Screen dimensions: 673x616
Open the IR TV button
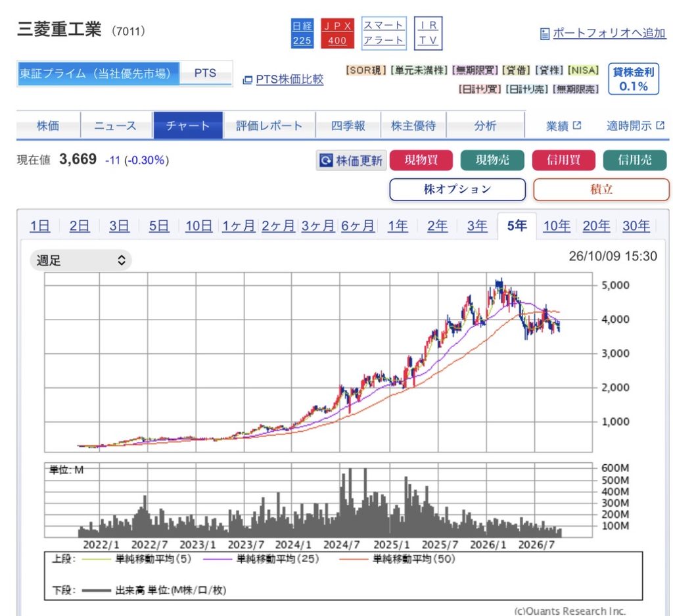428,33
